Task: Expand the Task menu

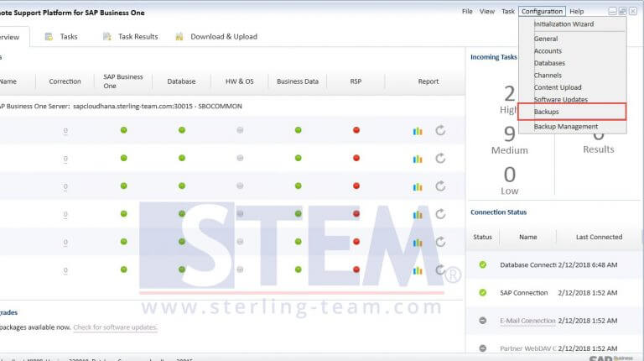Action: 508,12
